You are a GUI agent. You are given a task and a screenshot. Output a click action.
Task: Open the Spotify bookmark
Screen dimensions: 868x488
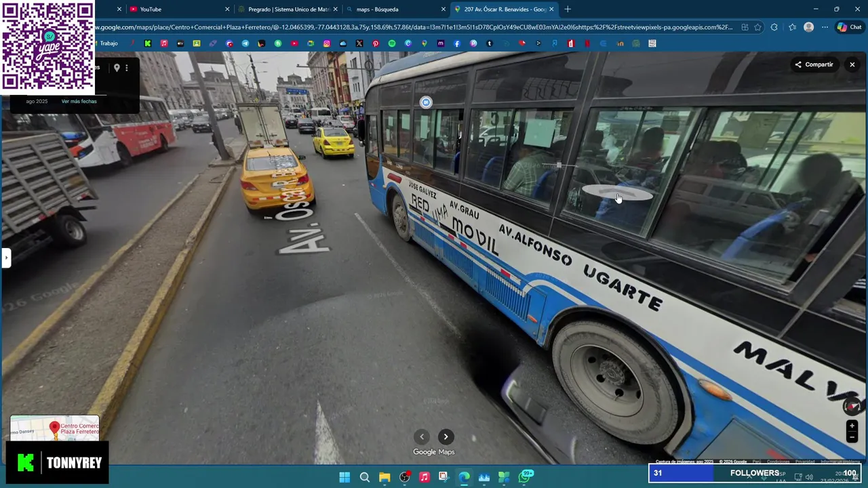[x=392, y=43]
